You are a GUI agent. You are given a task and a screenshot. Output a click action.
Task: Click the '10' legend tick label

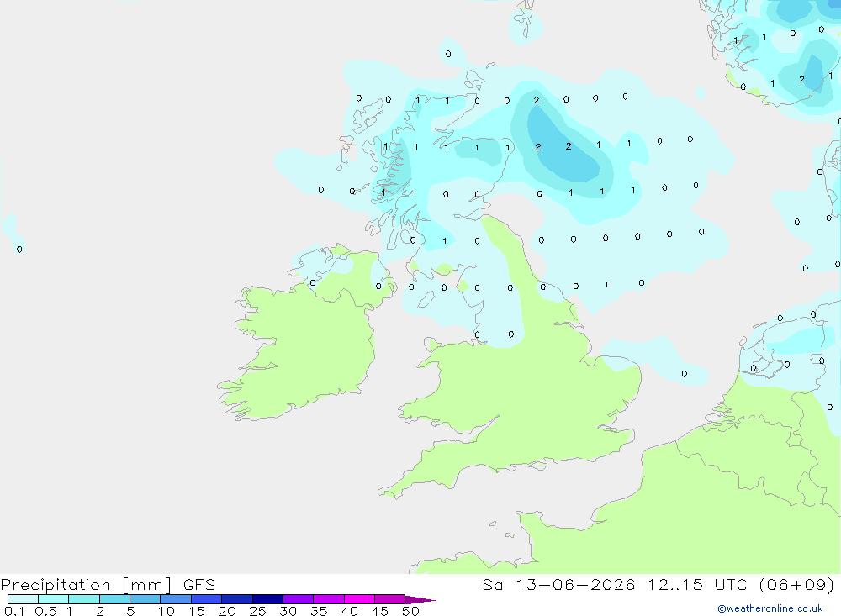click(x=167, y=611)
